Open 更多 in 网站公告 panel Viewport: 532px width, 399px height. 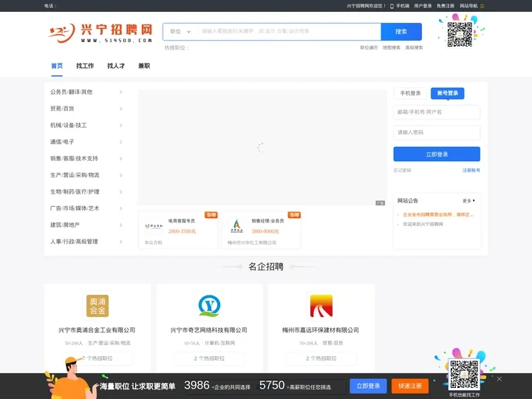click(x=468, y=201)
